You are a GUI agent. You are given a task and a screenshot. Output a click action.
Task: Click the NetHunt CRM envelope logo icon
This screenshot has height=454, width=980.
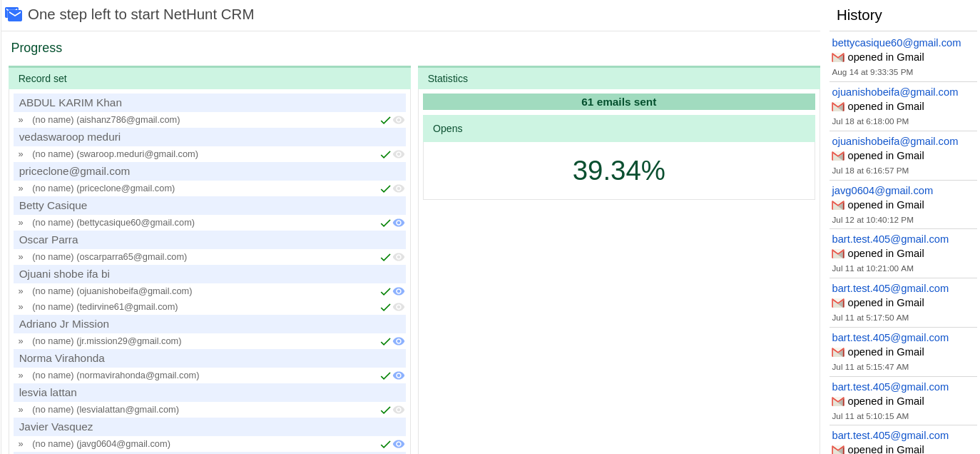pyautogui.click(x=14, y=14)
